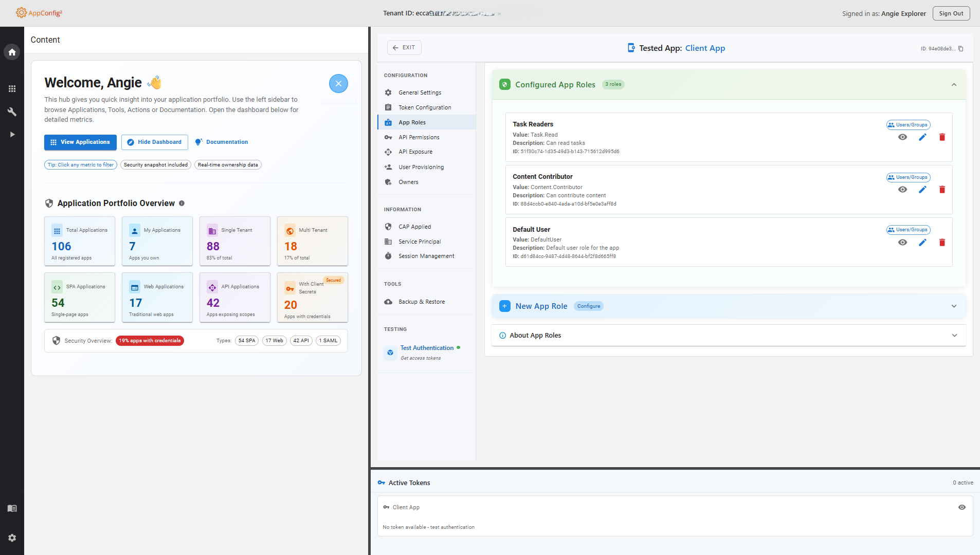Open Token Configuration in the configuration menu
This screenshot has height=555, width=980.
[x=425, y=107]
